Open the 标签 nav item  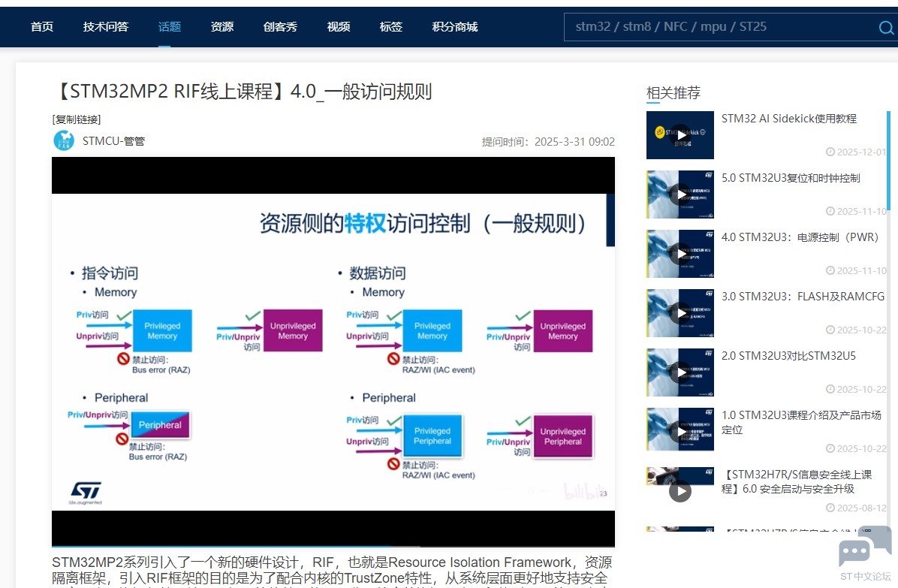coord(390,27)
